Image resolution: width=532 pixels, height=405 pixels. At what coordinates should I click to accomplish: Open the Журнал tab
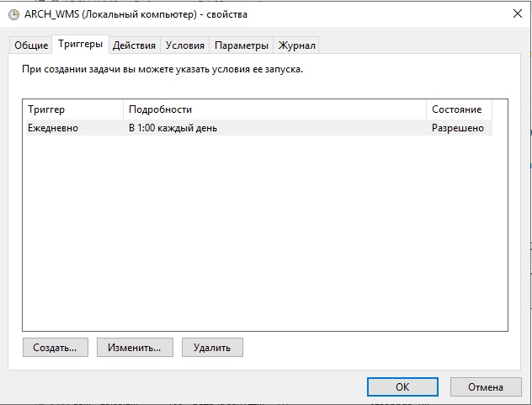tap(297, 45)
